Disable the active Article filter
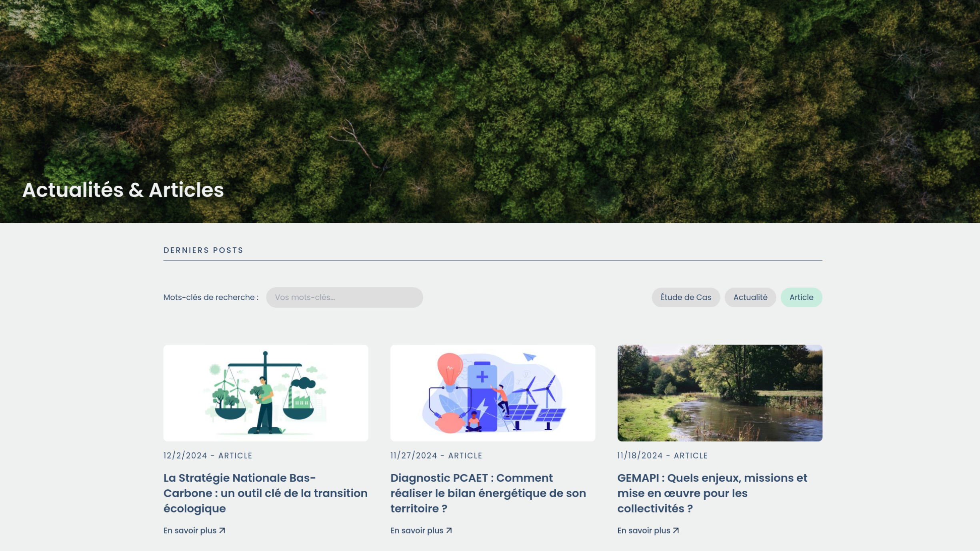 pyautogui.click(x=801, y=297)
